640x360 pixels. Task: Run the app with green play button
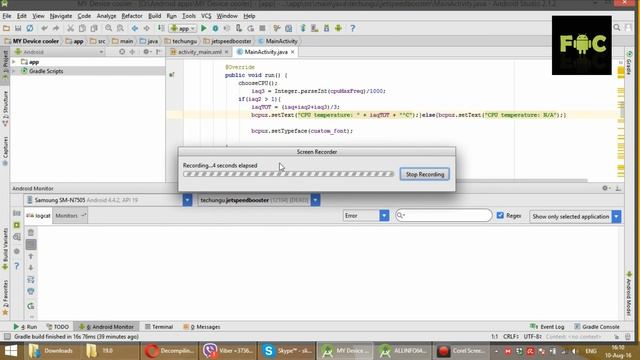(x=204, y=28)
